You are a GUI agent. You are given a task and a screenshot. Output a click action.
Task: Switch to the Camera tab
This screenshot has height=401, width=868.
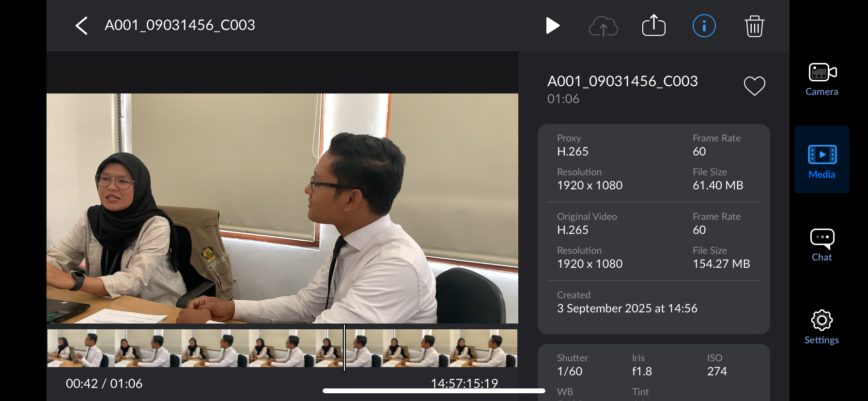point(822,80)
